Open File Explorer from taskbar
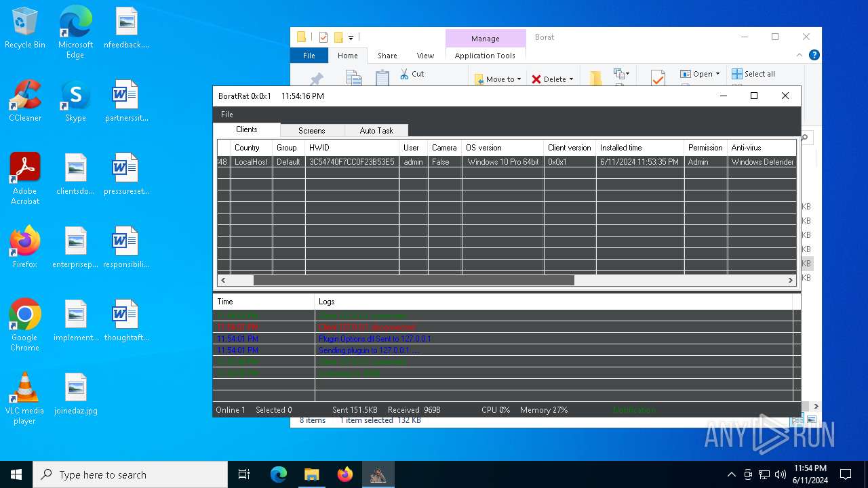This screenshot has width=868, height=488. [x=311, y=474]
